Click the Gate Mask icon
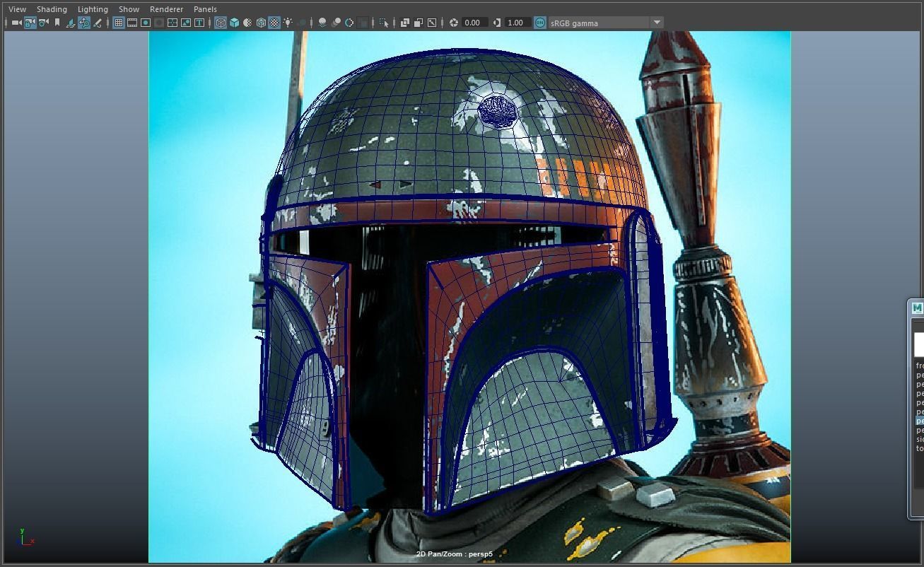 (x=159, y=23)
